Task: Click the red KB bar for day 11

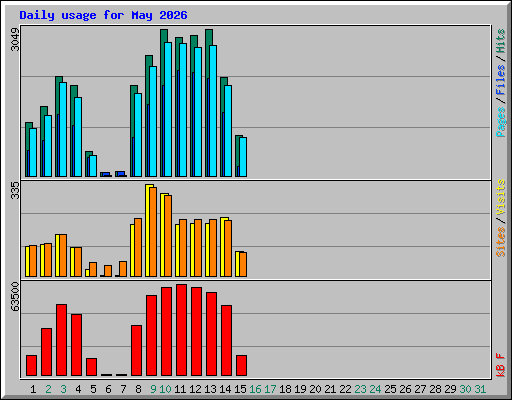Action: coord(181,330)
